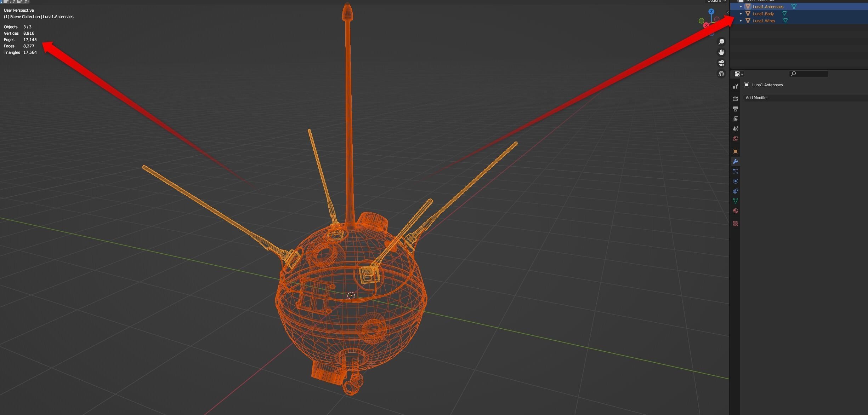The image size is (868, 415).
Task: Select Luna1.Antennaes in the outliner
Action: [x=768, y=7]
